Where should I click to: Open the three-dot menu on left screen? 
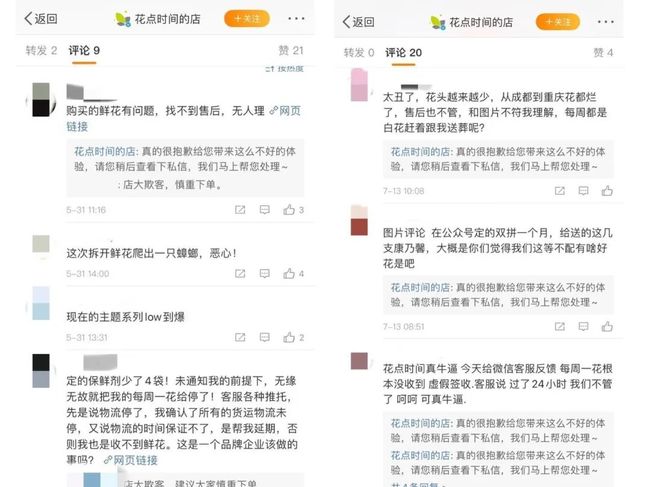point(296,19)
